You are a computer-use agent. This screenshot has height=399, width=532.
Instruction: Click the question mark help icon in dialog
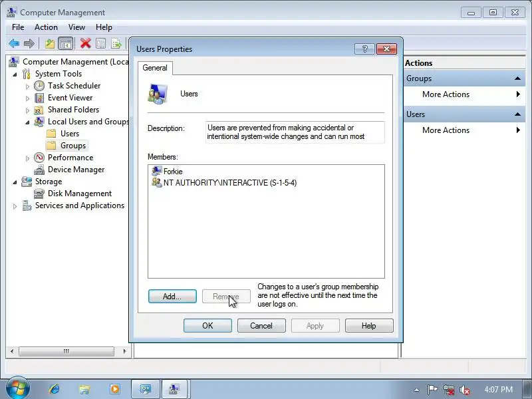pos(364,49)
